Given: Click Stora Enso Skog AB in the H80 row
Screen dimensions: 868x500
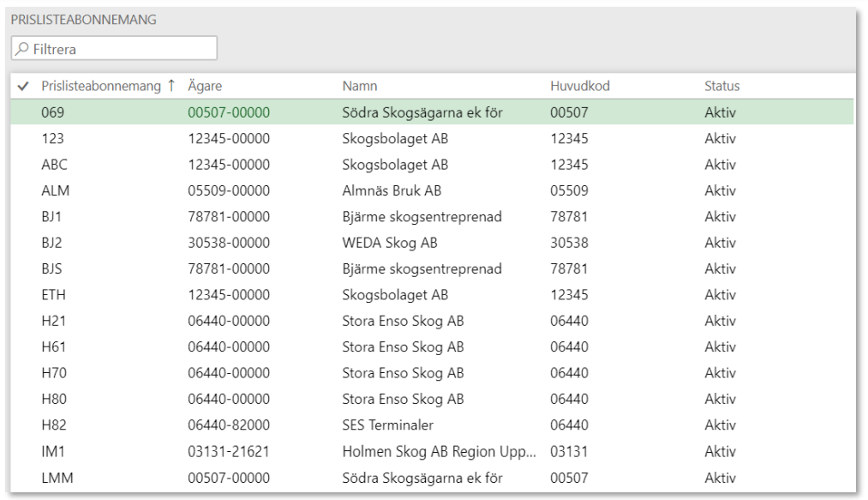Looking at the screenshot, I should click(403, 399).
